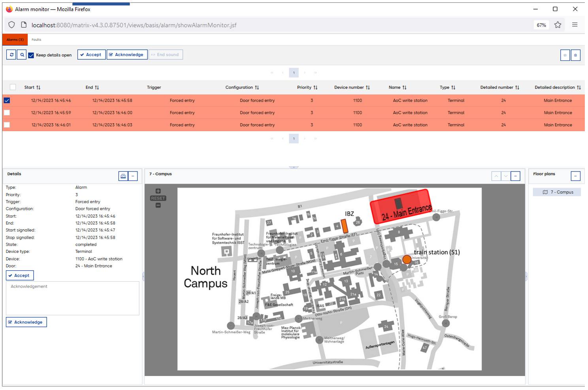Open the Alarms (3) tab
The width and height of the screenshot is (588, 390).
pos(15,40)
